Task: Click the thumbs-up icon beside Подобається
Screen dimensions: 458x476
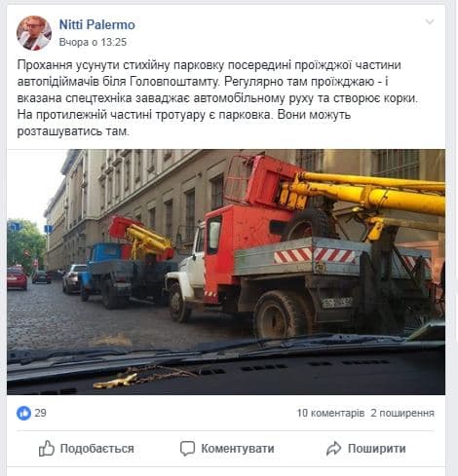Action: (47, 449)
